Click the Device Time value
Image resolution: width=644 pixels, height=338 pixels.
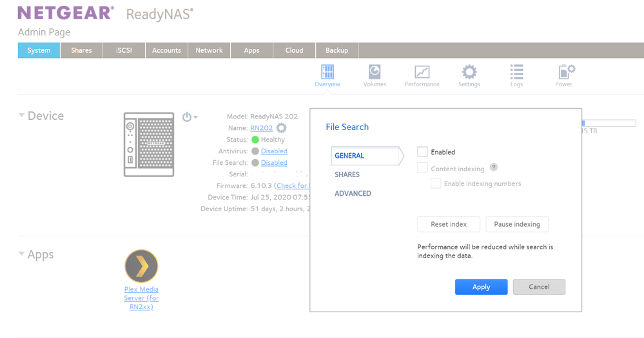[x=280, y=197]
